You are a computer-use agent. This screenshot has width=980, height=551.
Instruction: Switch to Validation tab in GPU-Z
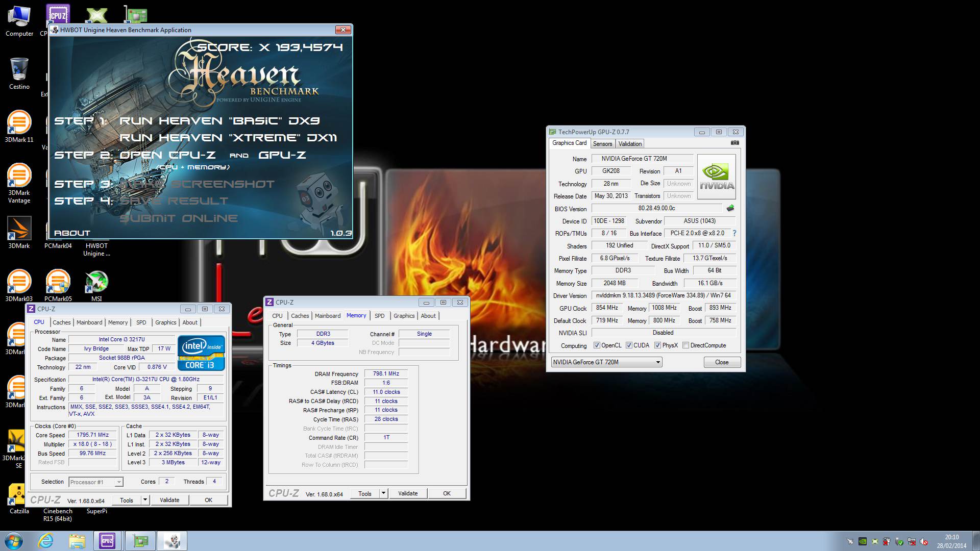630,144
